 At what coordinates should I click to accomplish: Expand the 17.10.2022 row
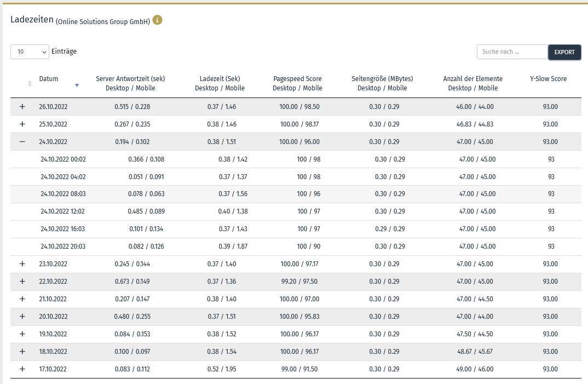[22, 369]
